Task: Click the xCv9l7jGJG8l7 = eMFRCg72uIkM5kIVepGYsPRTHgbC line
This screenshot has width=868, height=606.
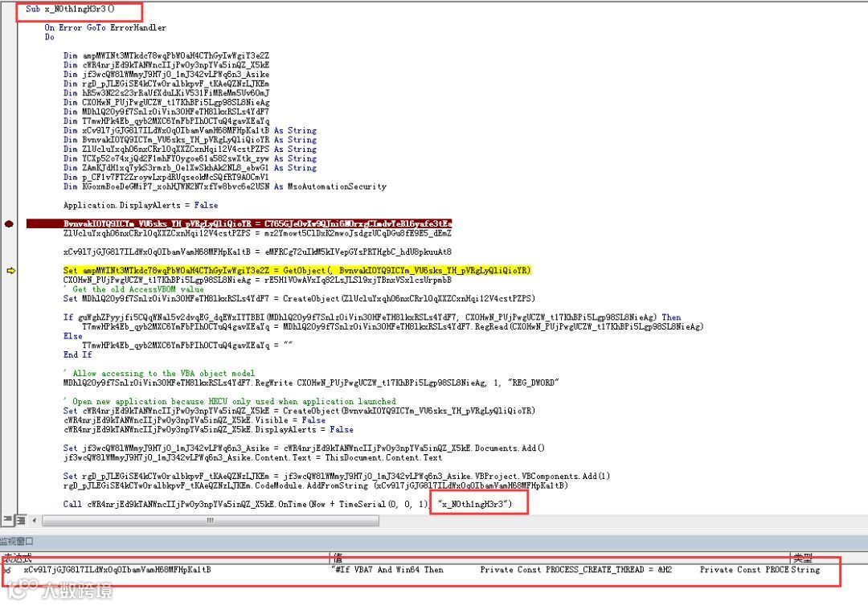Action: (257, 252)
